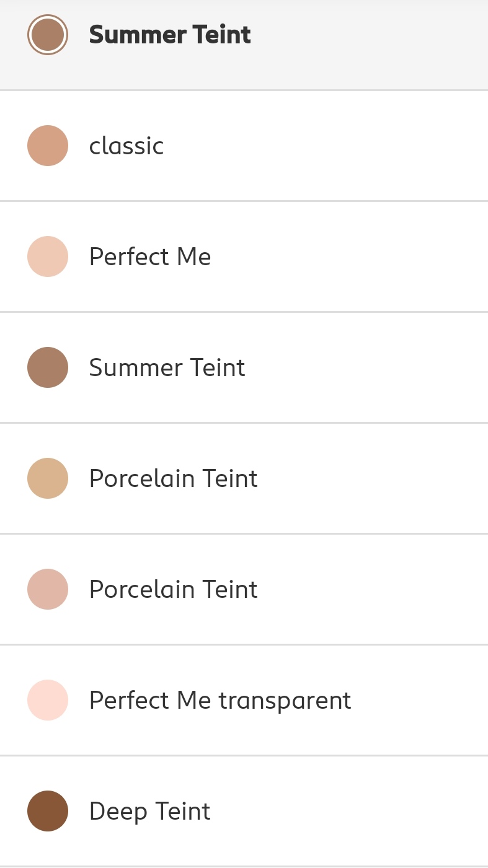The height and width of the screenshot is (868, 488).
Task: Choose the dark brown Deep Teint swatch
Action: (48, 811)
